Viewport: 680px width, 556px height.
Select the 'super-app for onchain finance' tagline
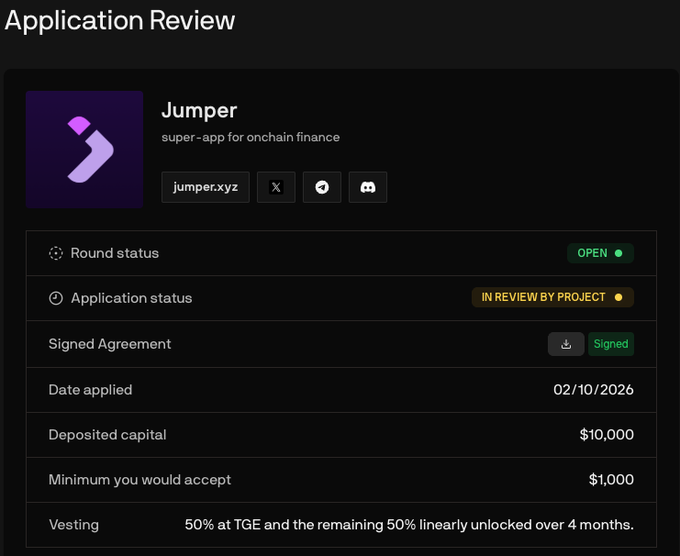point(251,137)
